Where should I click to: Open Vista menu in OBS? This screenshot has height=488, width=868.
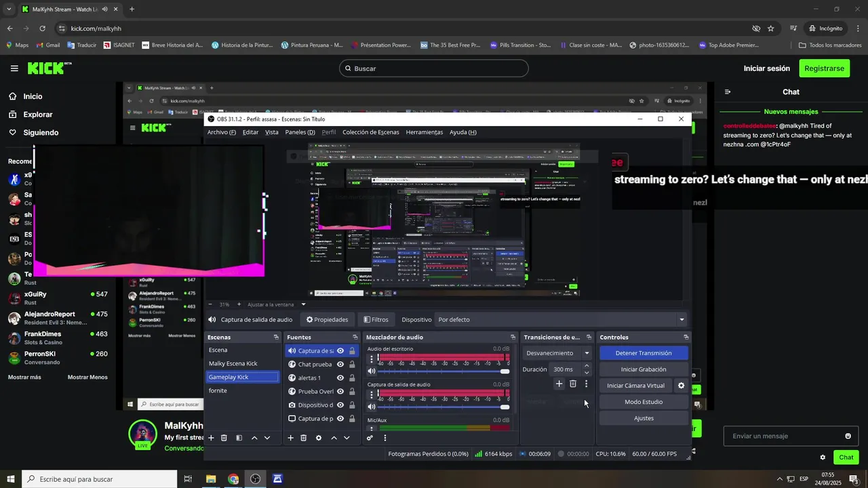pyautogui.click(x=271, y=132)
